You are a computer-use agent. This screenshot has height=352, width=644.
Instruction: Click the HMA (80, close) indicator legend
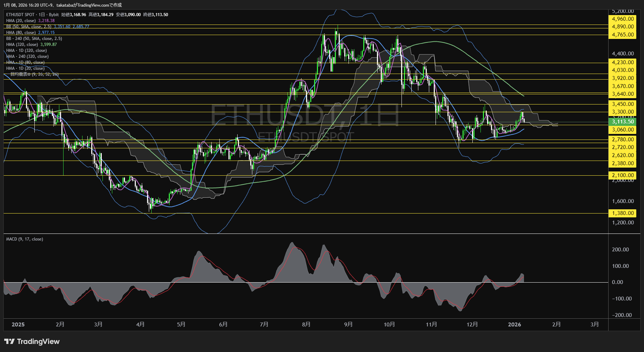pos(21,33)
